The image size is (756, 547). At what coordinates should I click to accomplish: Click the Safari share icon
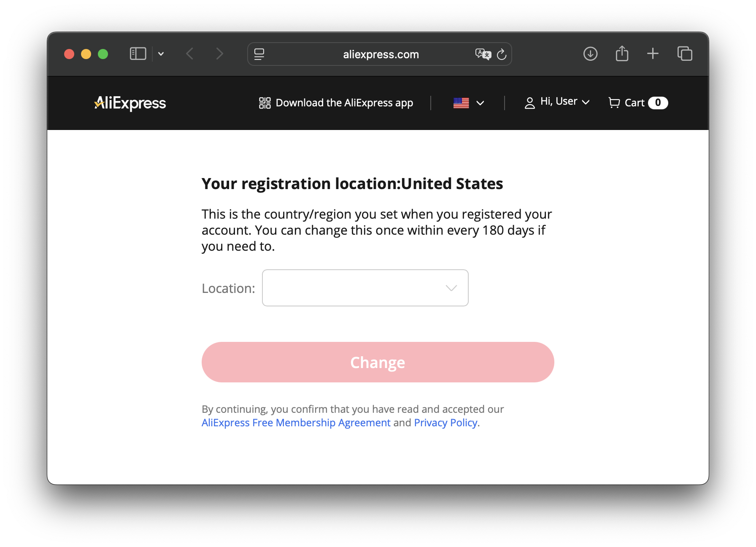622,54
